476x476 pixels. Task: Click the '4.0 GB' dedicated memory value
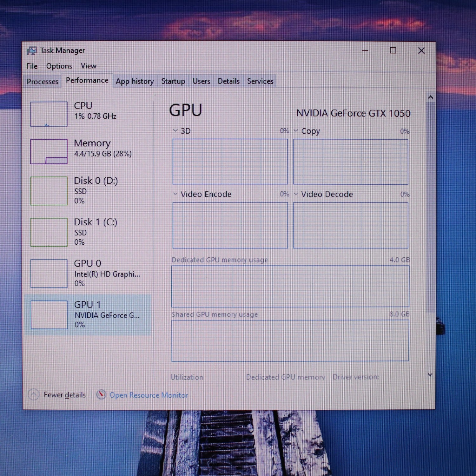coord(400,260)
